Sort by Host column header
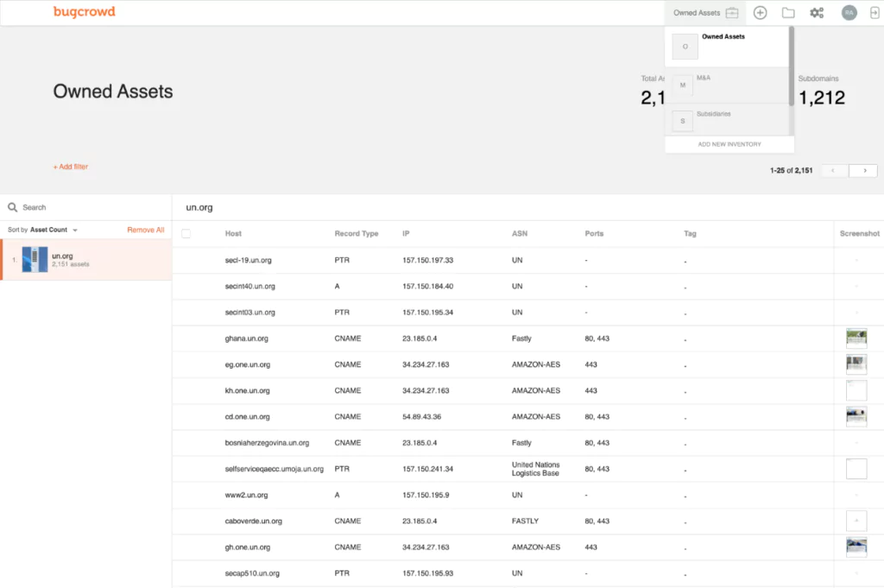Screen dimensions: 884x588 coord(233,233)
